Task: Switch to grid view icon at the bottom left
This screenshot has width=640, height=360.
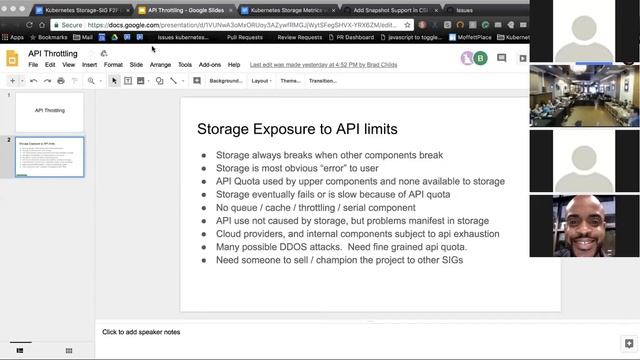Action: 69,350
